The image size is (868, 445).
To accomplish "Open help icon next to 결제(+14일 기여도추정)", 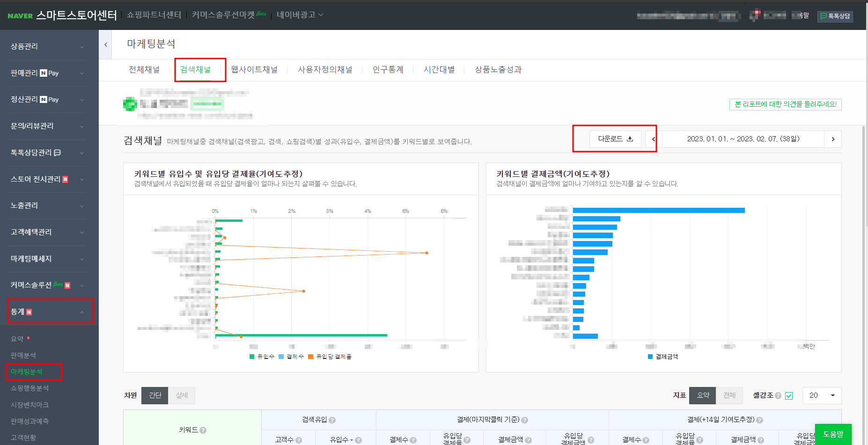I will (x=759, y=420).
